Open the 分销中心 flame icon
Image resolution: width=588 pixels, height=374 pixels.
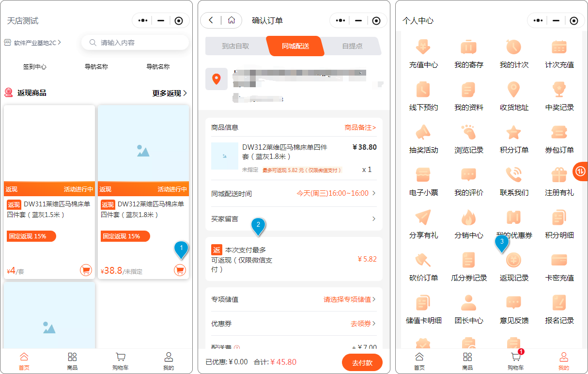coord(468,218)
